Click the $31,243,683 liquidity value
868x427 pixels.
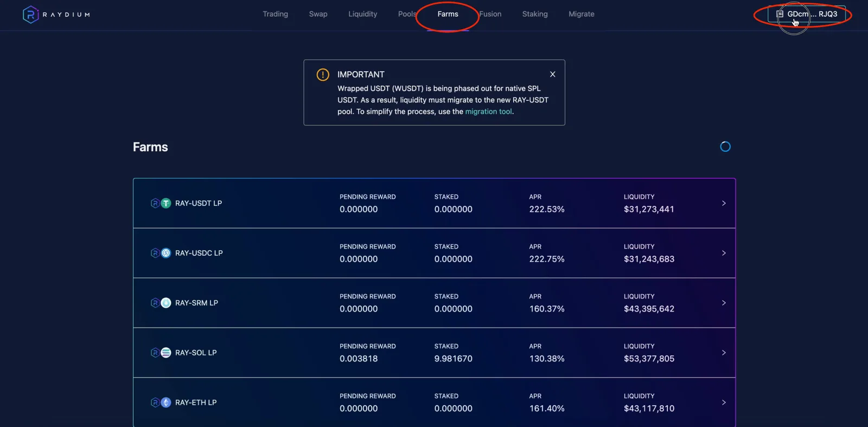tap(649, 259)
